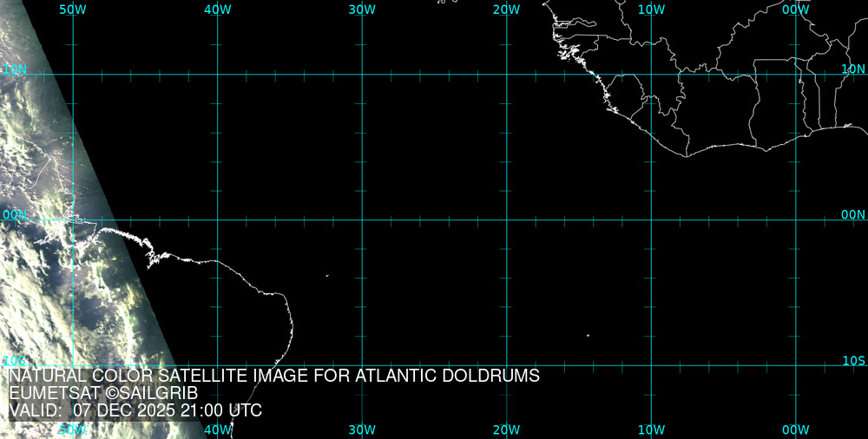
Task: Click the 20W longitude label along the top edge
Action: pyautogui.click(x=506, y=10)
